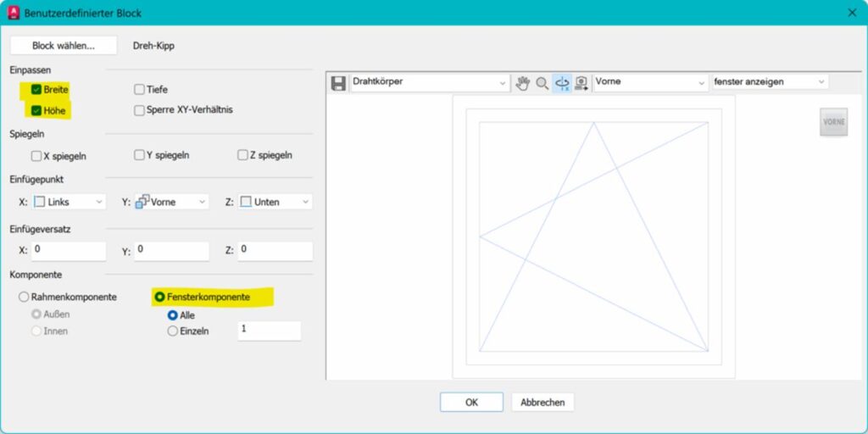
Task: Uncheck the Höhe checkbox
Action: (x=36, y=111)
